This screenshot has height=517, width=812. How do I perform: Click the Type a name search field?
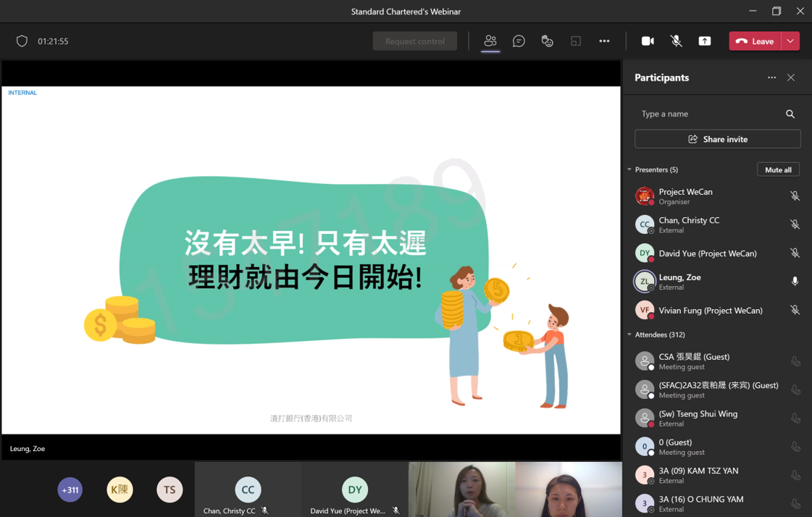pos(706,114)
